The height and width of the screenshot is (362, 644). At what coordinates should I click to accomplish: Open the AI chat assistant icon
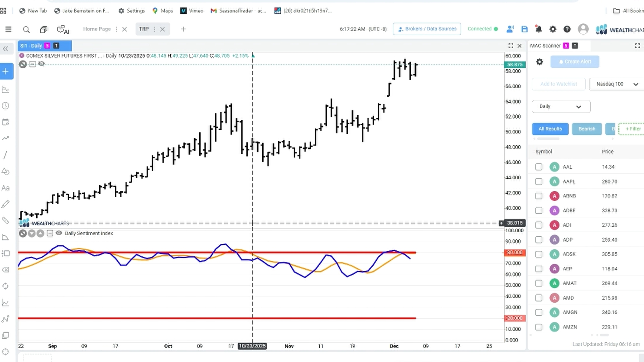click(x=63, y=29)
